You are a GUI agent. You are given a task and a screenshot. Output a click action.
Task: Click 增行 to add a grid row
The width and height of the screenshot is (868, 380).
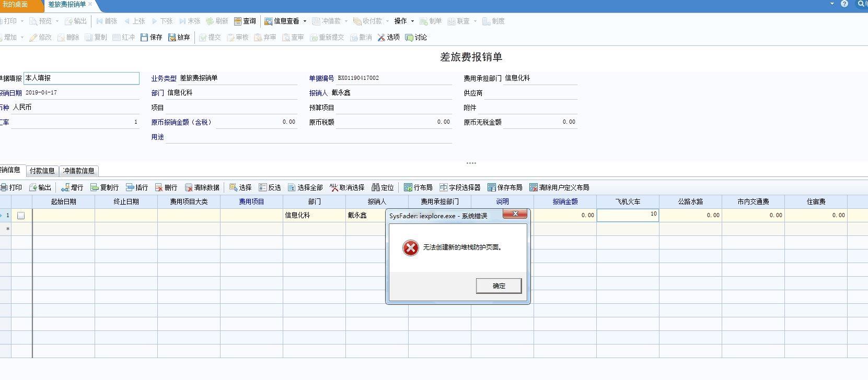[x=72, y=187]
